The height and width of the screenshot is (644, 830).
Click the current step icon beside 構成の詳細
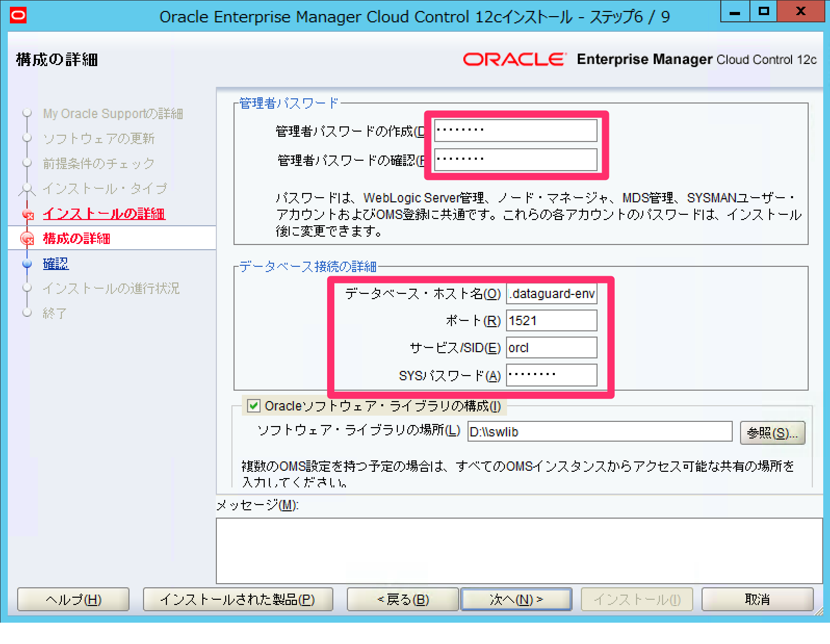click(x=27, y=239)
